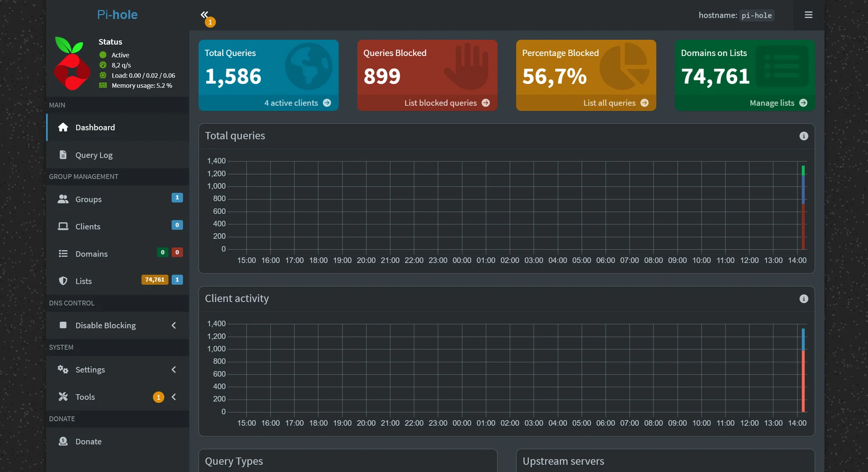Click the orange 1 badge on Tools
The width and height of the screenshot is (868, 472).
pyautogui.click(x=158, y=397)
